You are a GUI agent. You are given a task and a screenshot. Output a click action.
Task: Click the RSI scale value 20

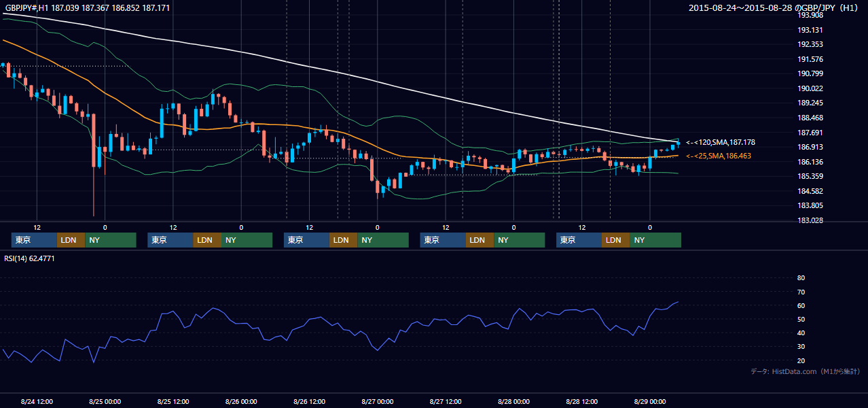[x=801, y=360]
